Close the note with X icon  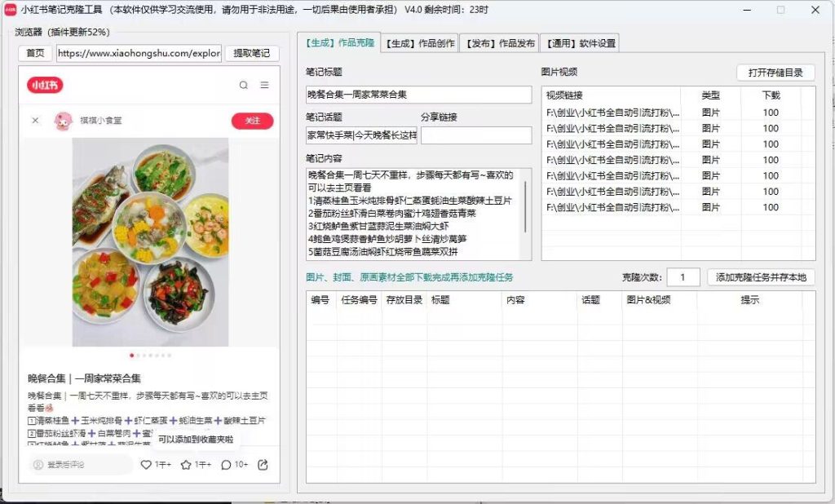click(35, 121)
